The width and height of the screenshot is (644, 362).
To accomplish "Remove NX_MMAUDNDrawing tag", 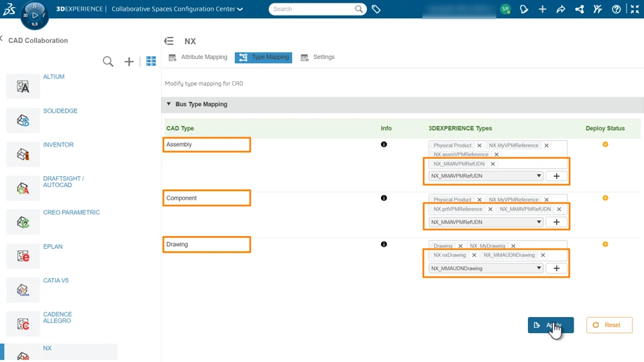I will [543, 255].
